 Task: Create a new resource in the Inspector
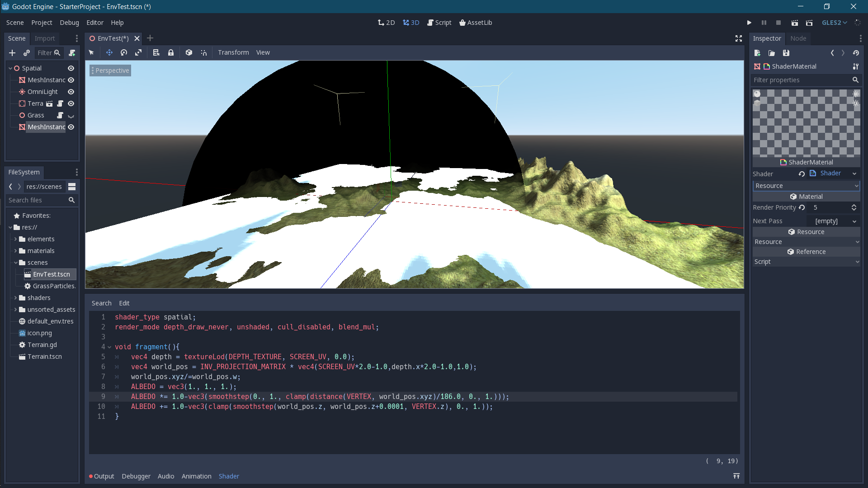tap(758, 53)
